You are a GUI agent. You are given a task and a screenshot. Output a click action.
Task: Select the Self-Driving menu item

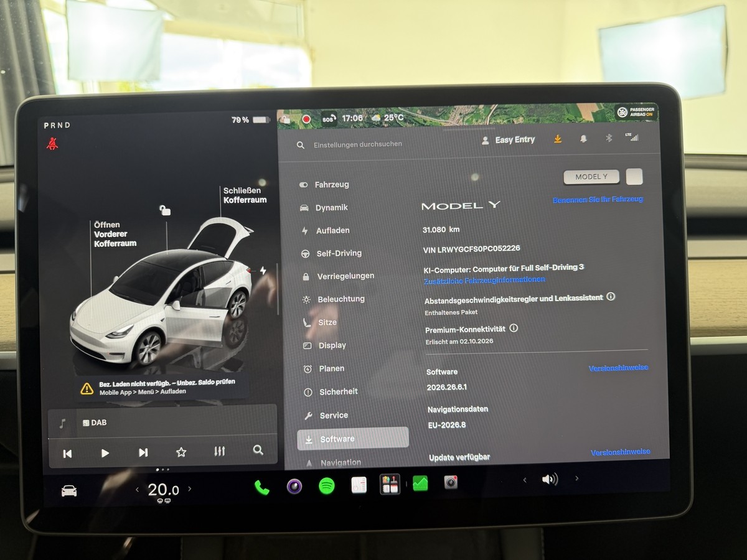pyautogui.click(x=331, y=253)
